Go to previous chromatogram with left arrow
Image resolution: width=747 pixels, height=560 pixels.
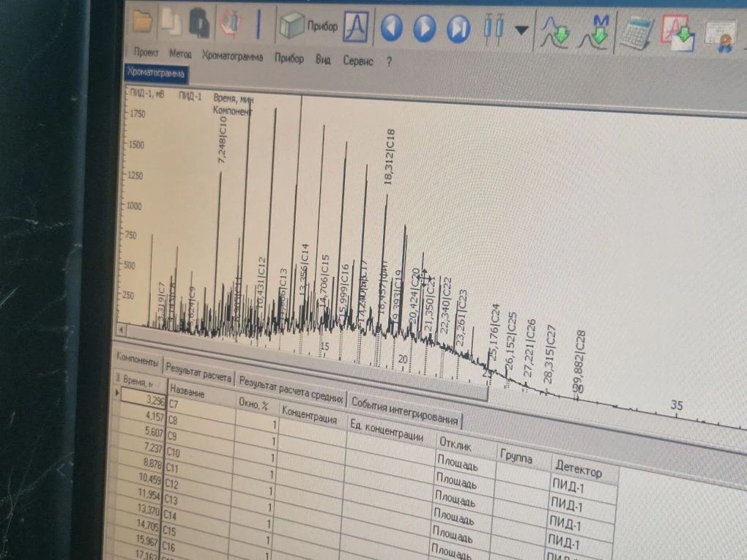click(x=392, y=29)
